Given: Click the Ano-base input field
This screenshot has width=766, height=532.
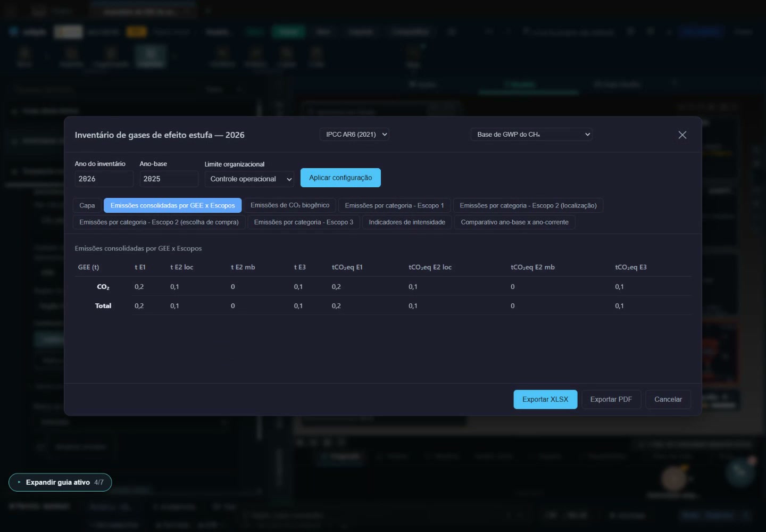Looking at the screenshot, I should 169,179.
